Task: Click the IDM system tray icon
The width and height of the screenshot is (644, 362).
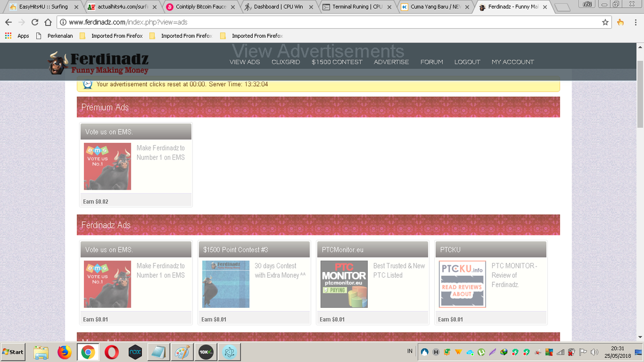Action: (x=504, y=352)
